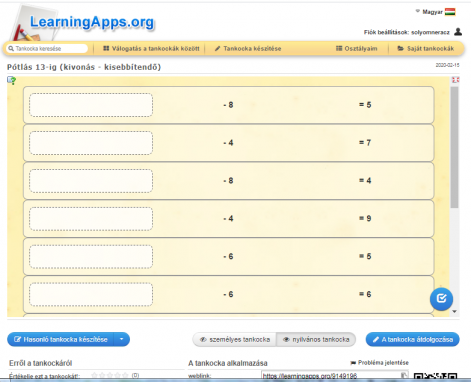This screenshot has height=382, width=471.
Task: Click the Tankocka keresése search field
Action: [47, 49]
